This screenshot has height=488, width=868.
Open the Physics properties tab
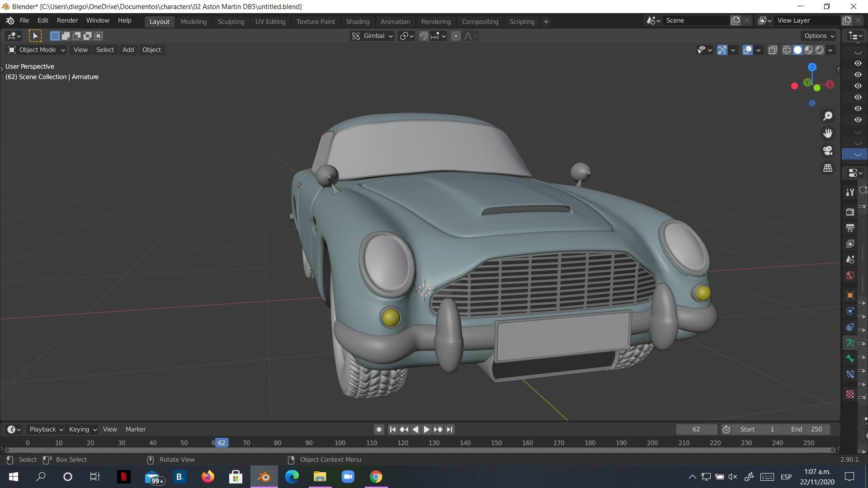point(850,311)
